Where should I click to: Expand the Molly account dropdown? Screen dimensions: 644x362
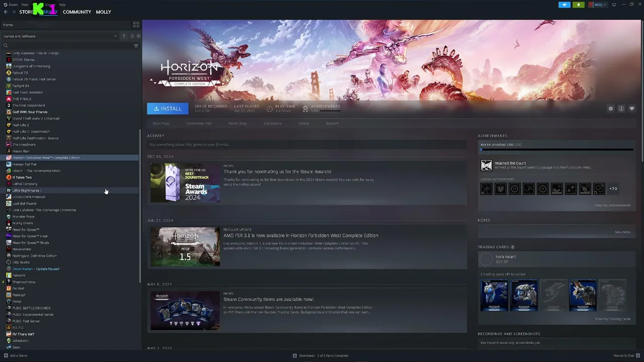click(597, 5)
